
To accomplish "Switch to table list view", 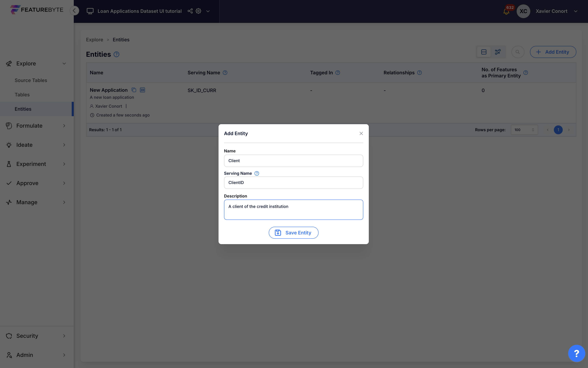I will pyautogui.click(x=484, y=52).
